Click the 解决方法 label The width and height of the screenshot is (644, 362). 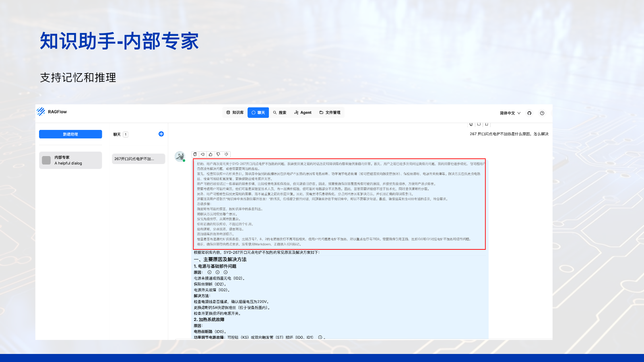(x=202, y=296)
